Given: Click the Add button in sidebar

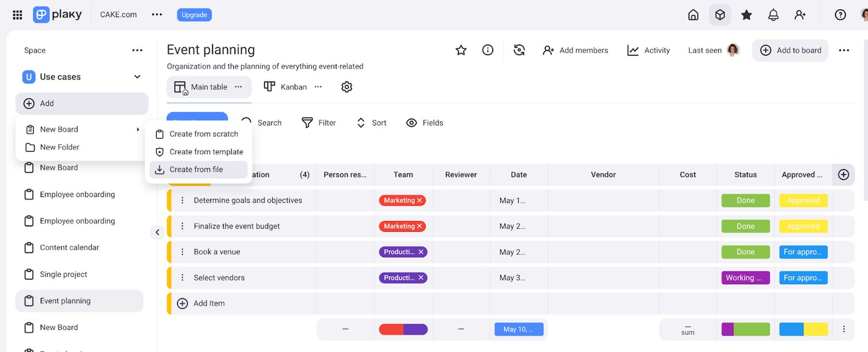Looking at the screenshot, I should (82, 103).
